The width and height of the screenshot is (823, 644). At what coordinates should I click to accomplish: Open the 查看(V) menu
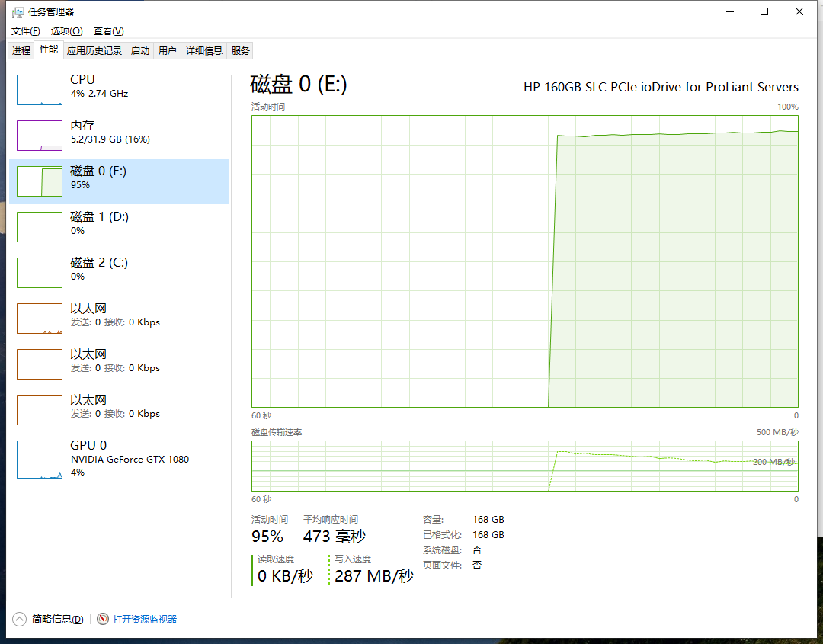pyautogui.click(x=108, y=30)
